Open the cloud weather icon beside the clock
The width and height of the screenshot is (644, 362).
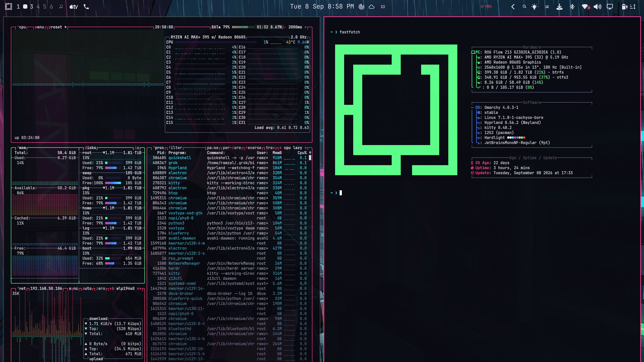[372, 7]
